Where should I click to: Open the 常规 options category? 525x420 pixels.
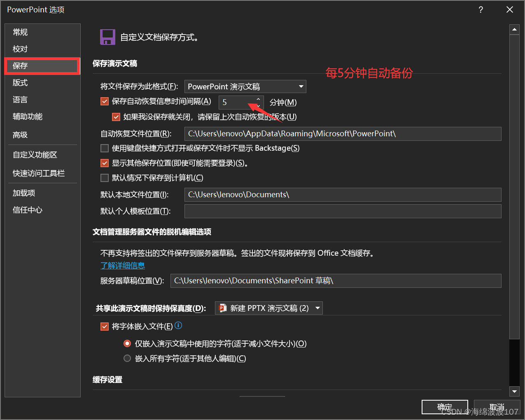pyautogui.click(x=43, y=32)
